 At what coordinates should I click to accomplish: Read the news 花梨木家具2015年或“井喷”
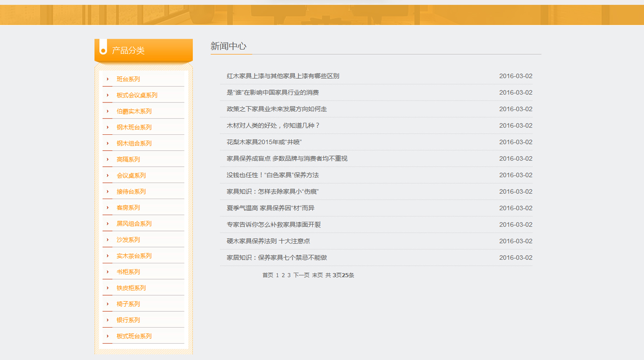[x=264, y=142]
